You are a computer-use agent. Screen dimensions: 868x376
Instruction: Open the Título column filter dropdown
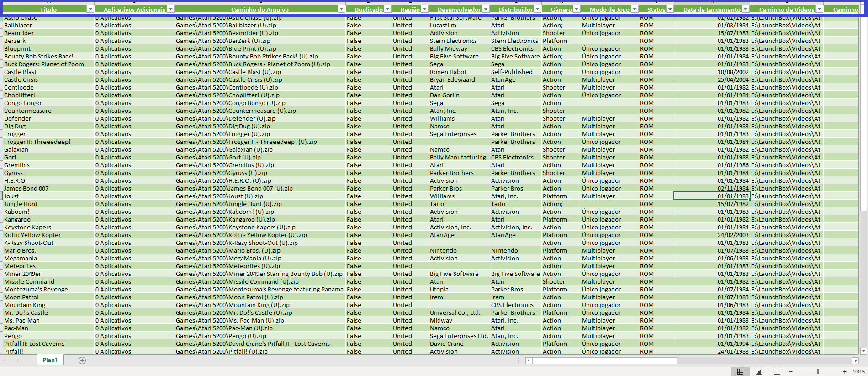90,9
